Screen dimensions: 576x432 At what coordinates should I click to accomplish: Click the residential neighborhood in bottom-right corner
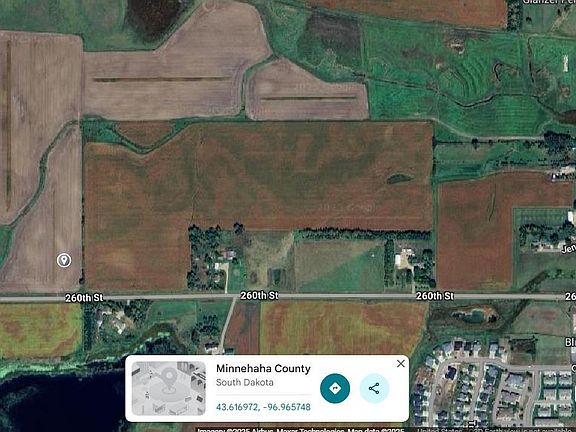pyautogui.click(x=494, y=386)
